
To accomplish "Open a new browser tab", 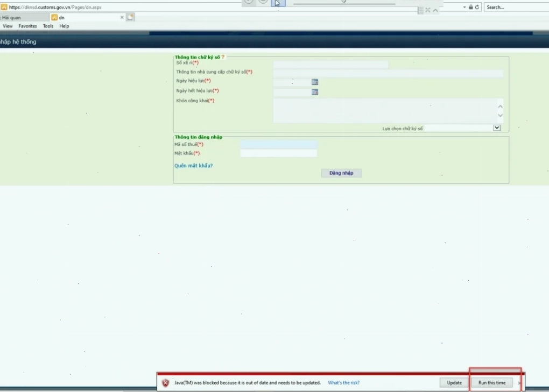I will pyautogui.click(x=130, y=17).
